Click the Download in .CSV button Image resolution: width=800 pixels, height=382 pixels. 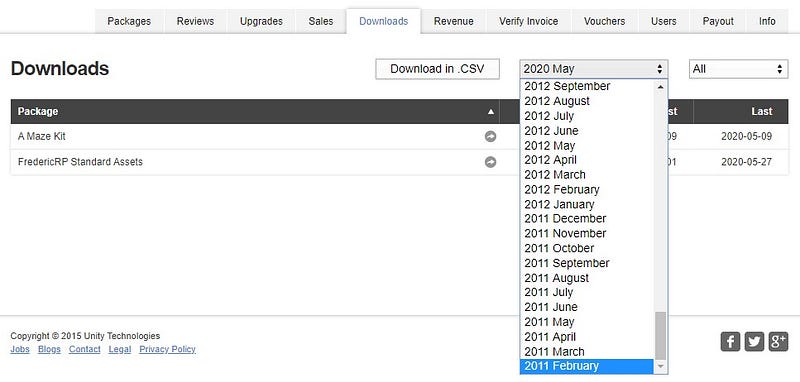(437, 69)
